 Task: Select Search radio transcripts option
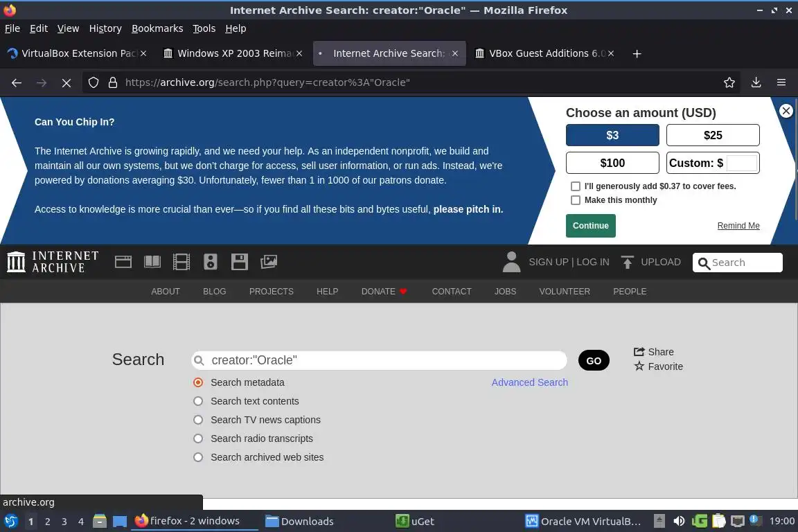(198, 438)
